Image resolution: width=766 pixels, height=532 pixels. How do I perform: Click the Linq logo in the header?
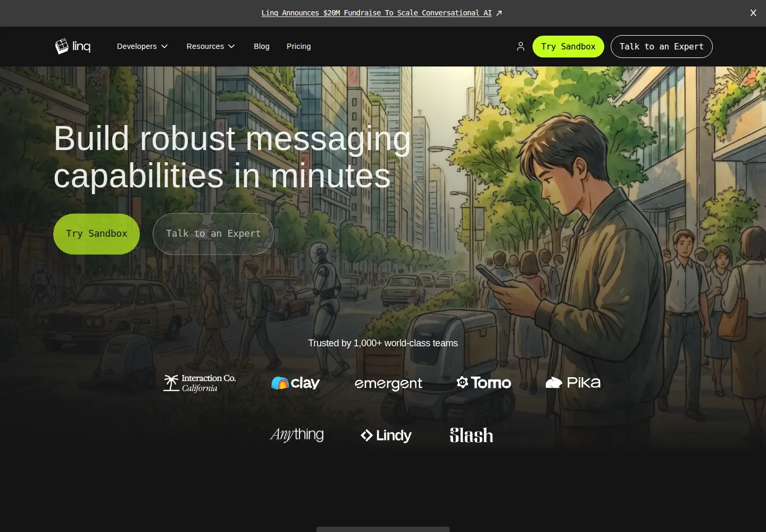(x=73, y=46)
